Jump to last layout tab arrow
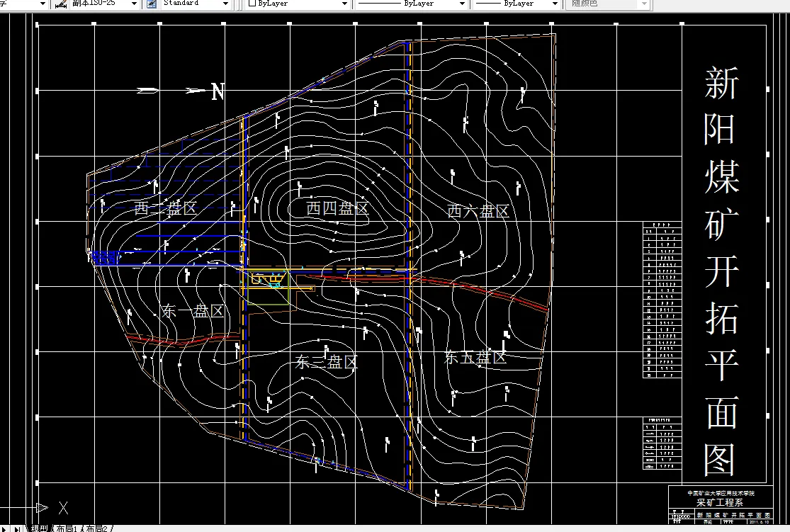Viewport: 790px width, 532px height. pyautogui.click(x=16, y=529)
